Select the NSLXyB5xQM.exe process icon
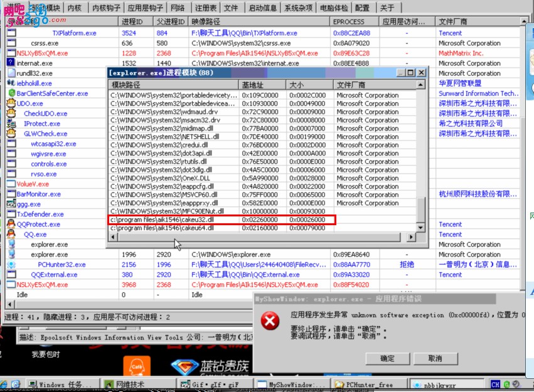 pyautogui.click(x=11, y=53)
